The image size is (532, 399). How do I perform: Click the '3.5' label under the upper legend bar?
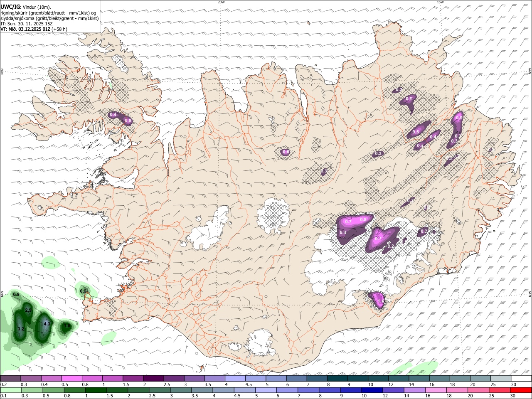pyautogui.click(x=208, y=384)
